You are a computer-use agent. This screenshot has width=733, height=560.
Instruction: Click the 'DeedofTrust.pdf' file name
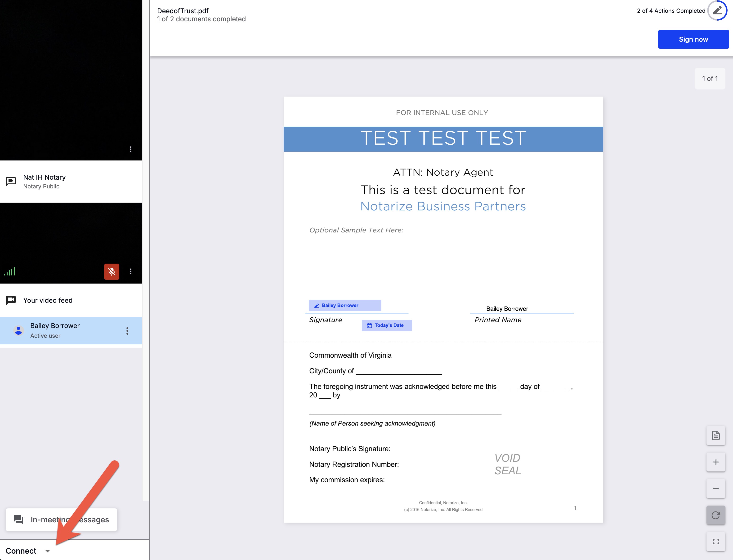click(x=183, y=11)
